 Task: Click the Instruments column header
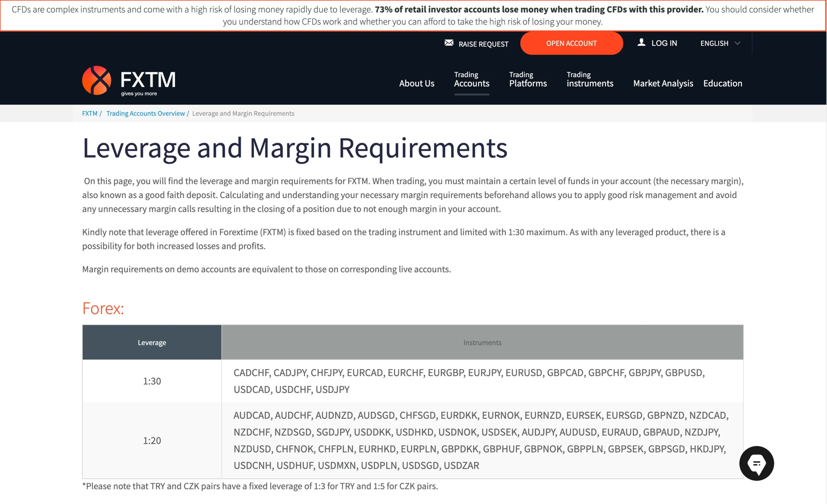coord(482,342)
